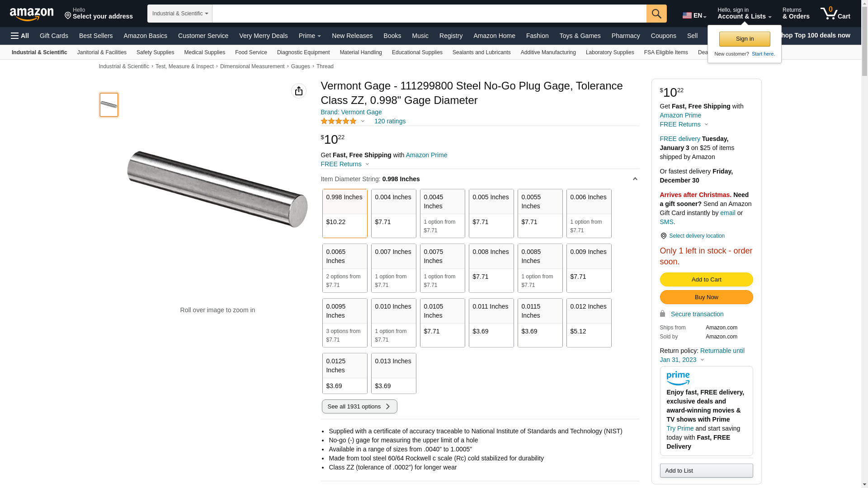Click the Amazon logo
Viewport: 868px width, 488px height.
click(x=32, y=14)
